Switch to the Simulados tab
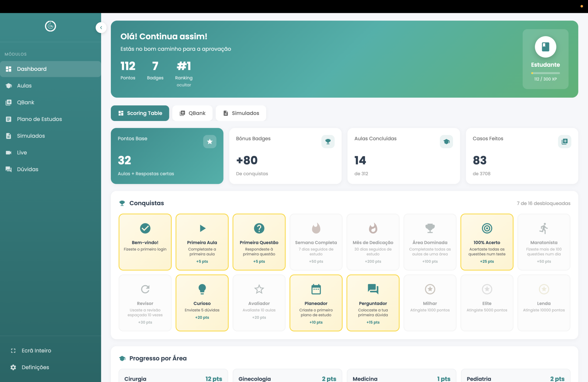588x382 pixels. pyautogui.click(x=241, y=113)
